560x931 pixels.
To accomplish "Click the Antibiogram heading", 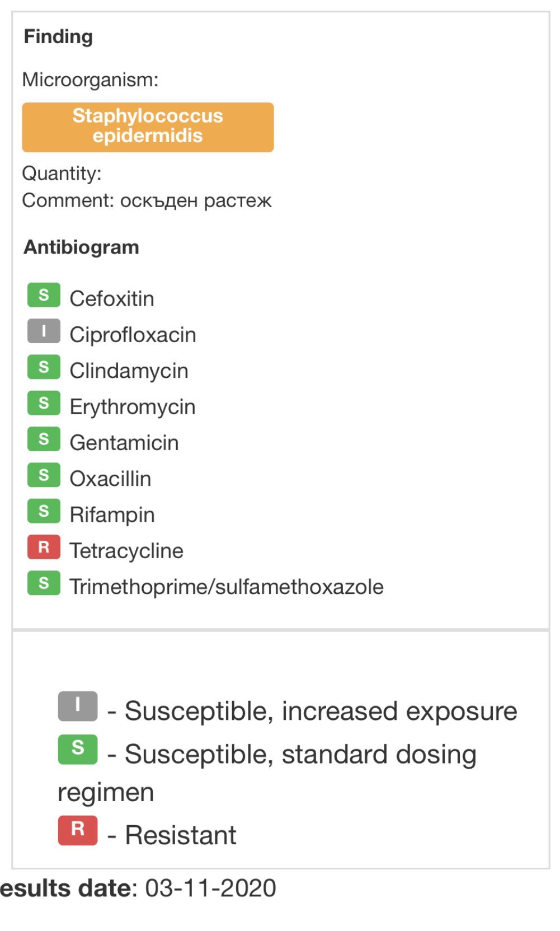I will [x=82, y=247].
